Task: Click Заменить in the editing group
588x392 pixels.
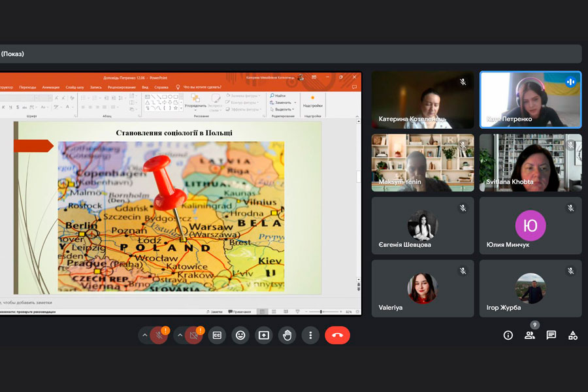Action: click(x=280, y=103)
